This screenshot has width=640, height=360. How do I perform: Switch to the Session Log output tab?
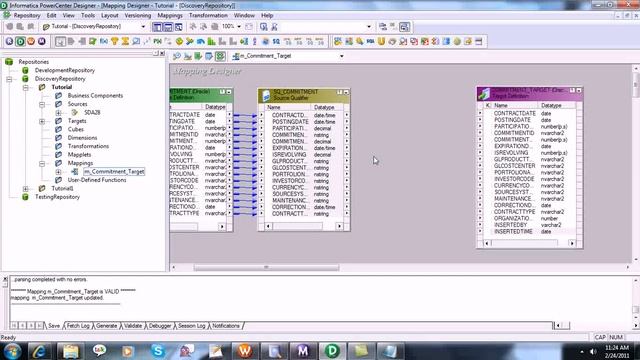pos(191,326)
